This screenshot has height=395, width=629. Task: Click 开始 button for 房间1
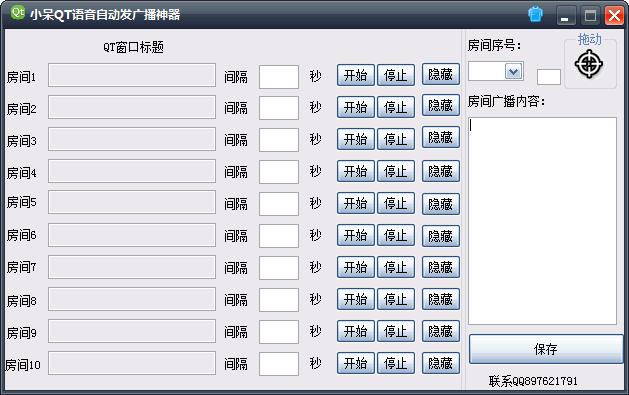(x=356, y=75)
